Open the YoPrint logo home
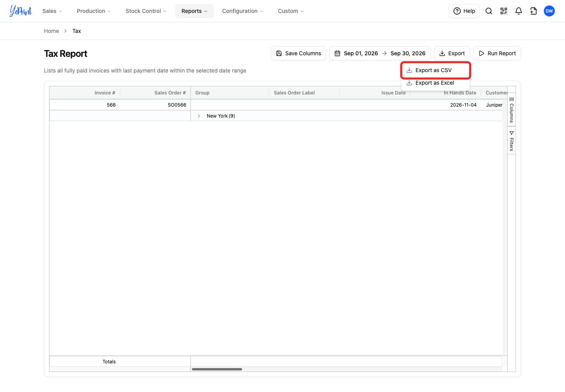Image resolution: width=565 pixels, height=392 pixels. (21, 11)
